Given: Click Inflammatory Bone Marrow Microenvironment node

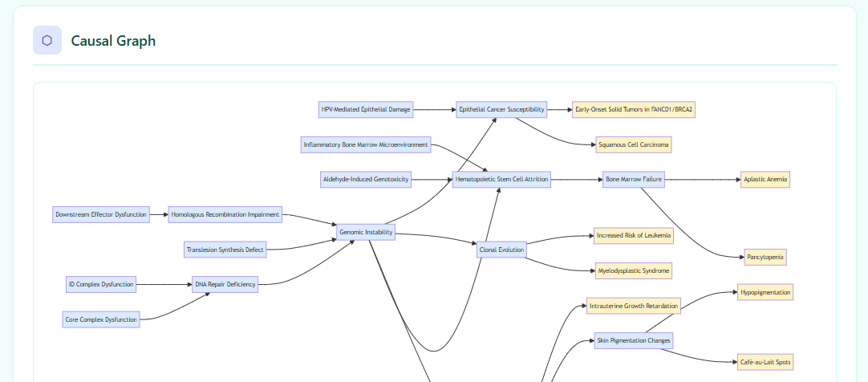Looking at the screenshot, I should pyautogui.click(x=366, y=145).
